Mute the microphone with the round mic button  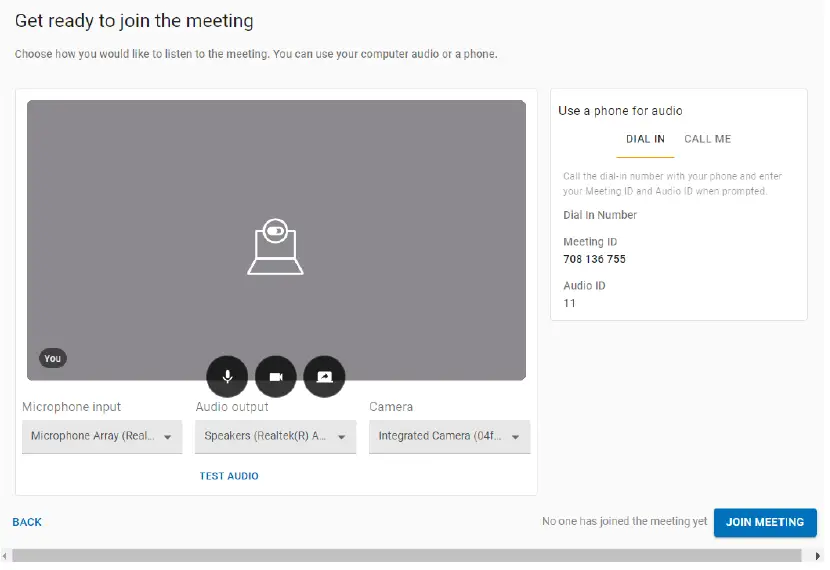pyautogui.click(x=227, y=377)
